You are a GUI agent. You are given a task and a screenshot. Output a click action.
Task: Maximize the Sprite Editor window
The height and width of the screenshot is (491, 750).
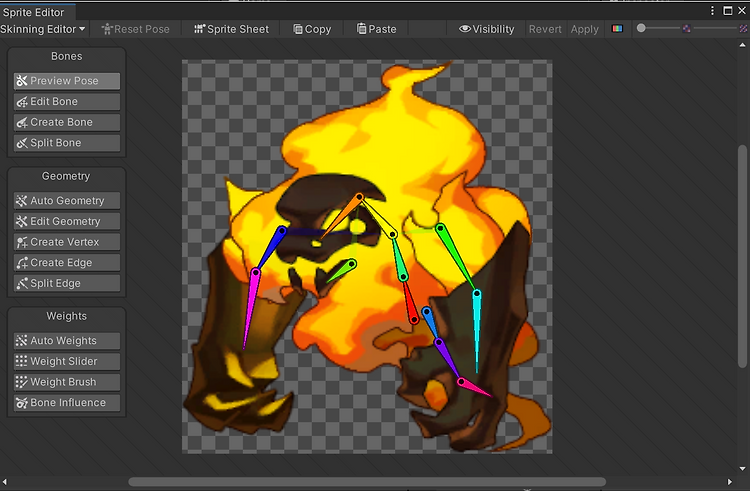[x=728, y=11]
